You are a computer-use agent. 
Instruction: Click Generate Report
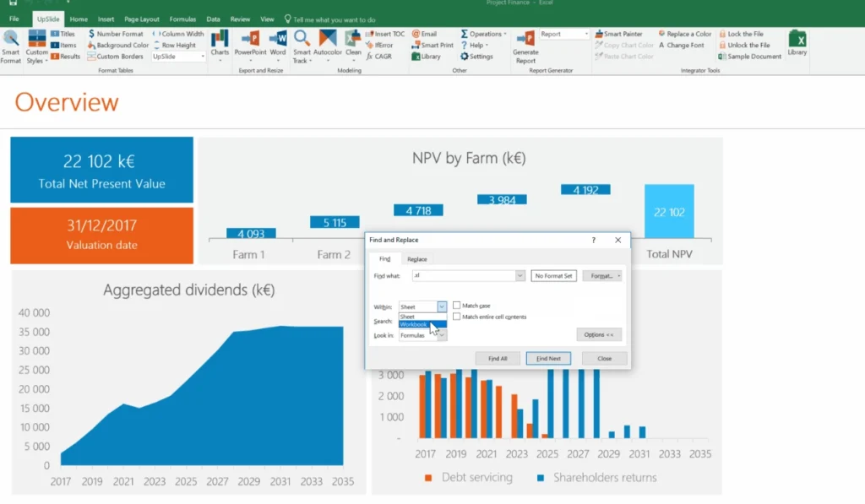click(525, 46)
